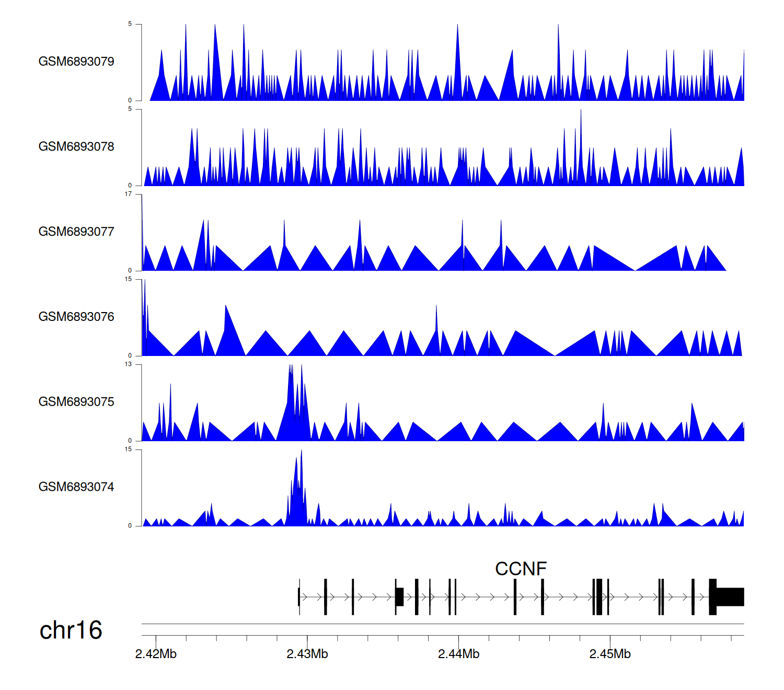Click the large final exon block of CCNF
The width and height of the screenshot is (784, 690).
tap(730, 597)
